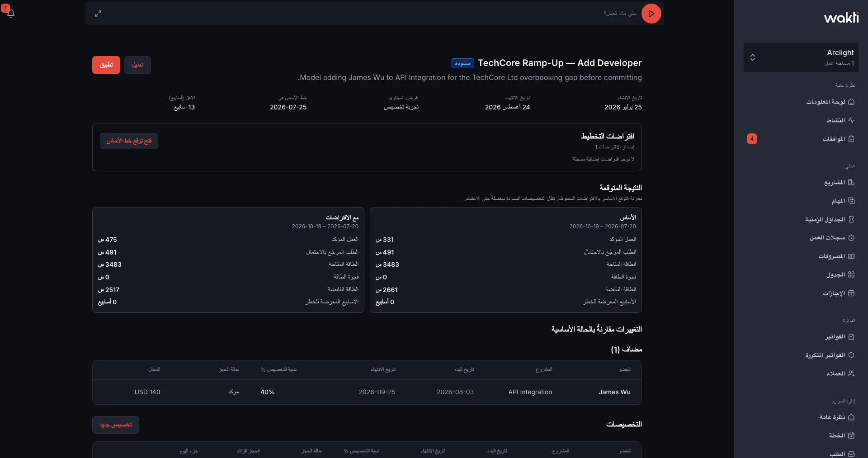Open النشاط activity icon
The width and height of the screenshot is (868, 458).
[x=851, y=120]
